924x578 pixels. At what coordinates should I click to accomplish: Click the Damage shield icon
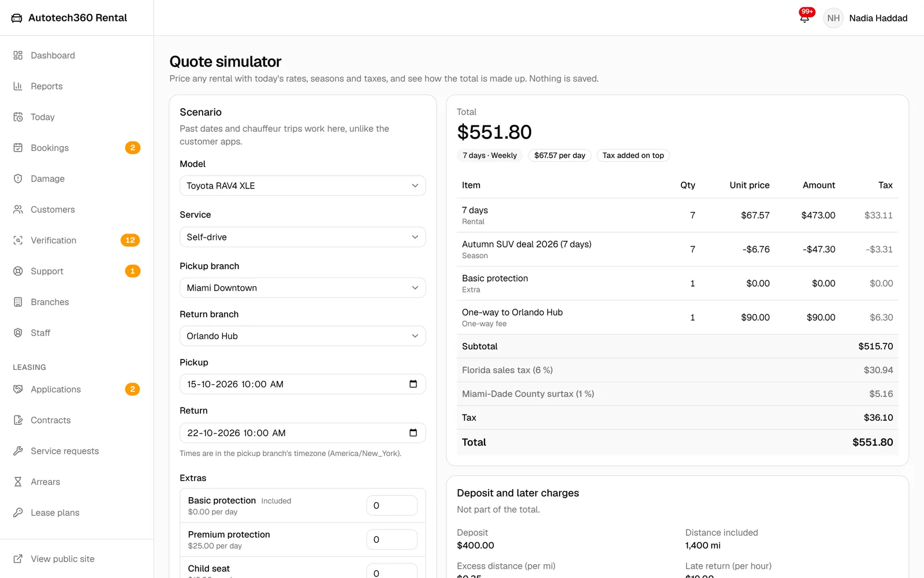point(18,179)
